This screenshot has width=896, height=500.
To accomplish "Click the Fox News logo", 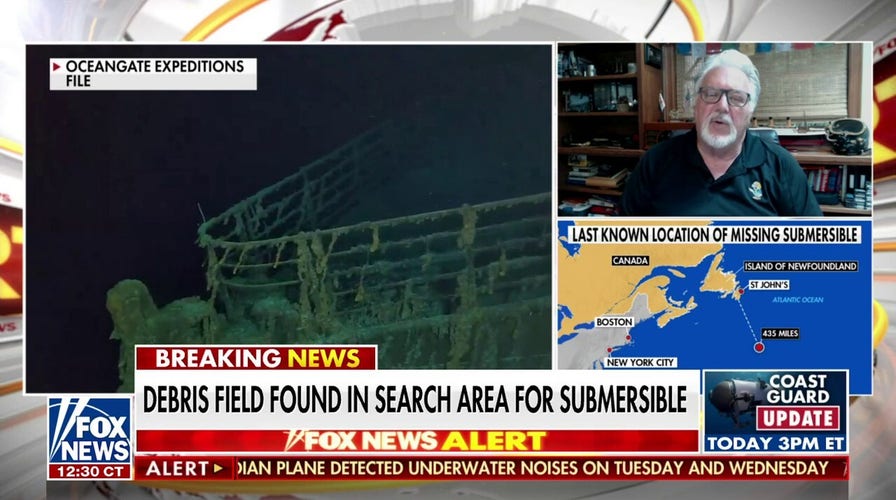I will [x=90, y=430].
